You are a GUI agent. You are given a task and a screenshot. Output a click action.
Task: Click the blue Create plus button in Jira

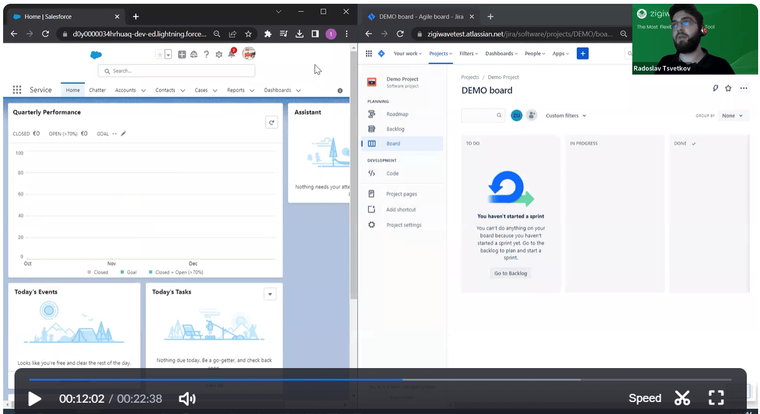(x=583, y=53)
